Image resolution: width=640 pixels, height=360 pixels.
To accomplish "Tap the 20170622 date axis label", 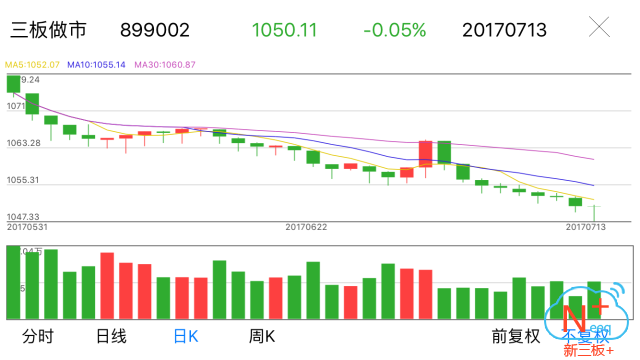I will [x=306, y=227].
